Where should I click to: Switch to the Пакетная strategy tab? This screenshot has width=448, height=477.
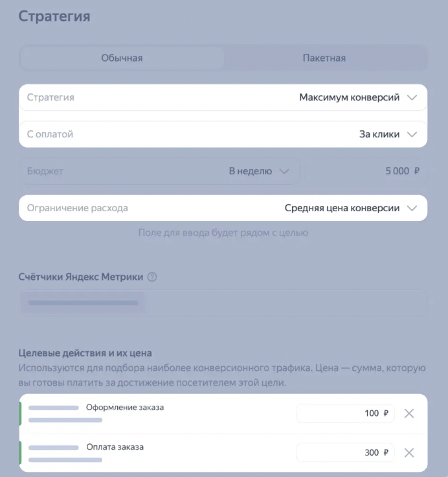coord(324,58)
